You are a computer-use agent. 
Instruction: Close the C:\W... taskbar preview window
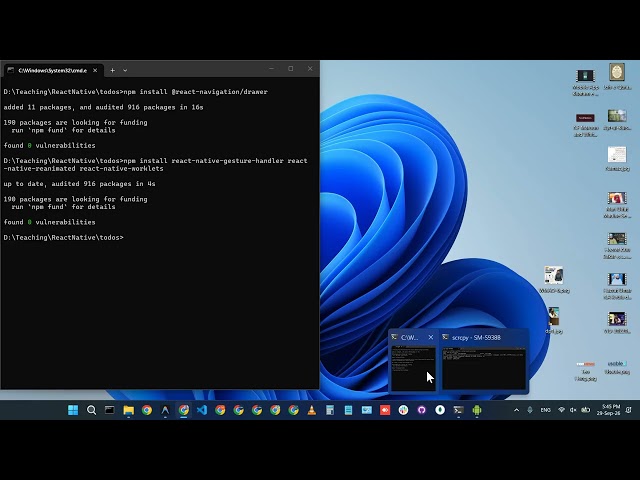(431, 337)
